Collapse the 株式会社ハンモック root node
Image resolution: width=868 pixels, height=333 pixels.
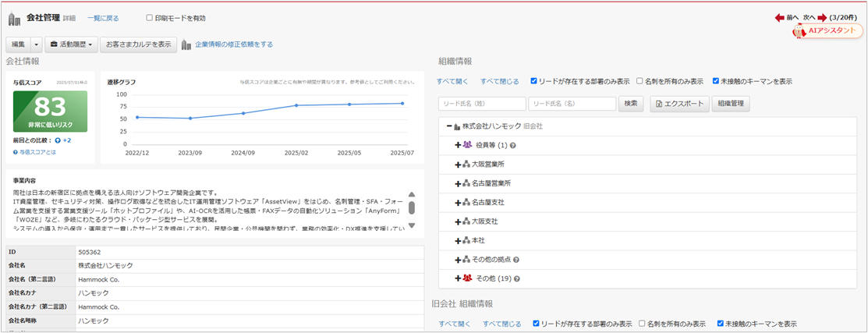449,126
